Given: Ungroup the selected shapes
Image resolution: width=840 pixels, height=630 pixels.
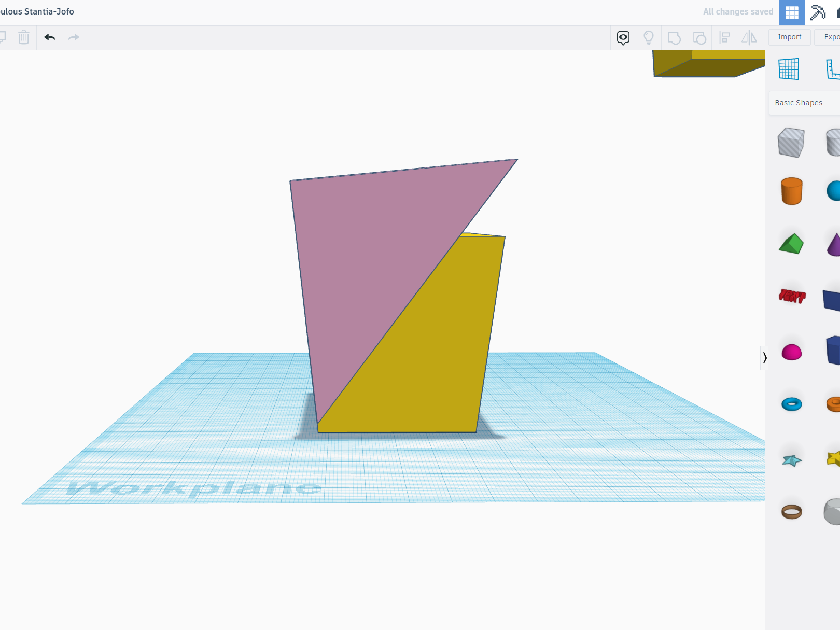Looking at the screenshot, I should click(x=699, y=38).
